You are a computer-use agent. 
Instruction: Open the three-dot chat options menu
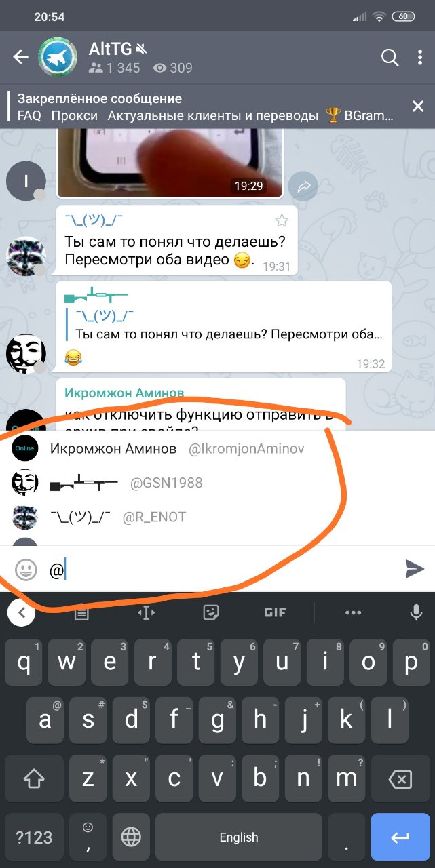tap(421, 58)
